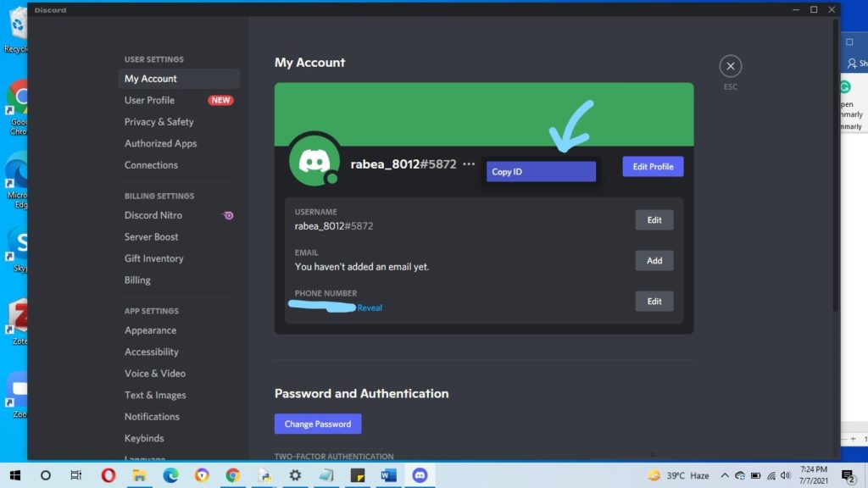Open My Account settings

tap(179, 79)
